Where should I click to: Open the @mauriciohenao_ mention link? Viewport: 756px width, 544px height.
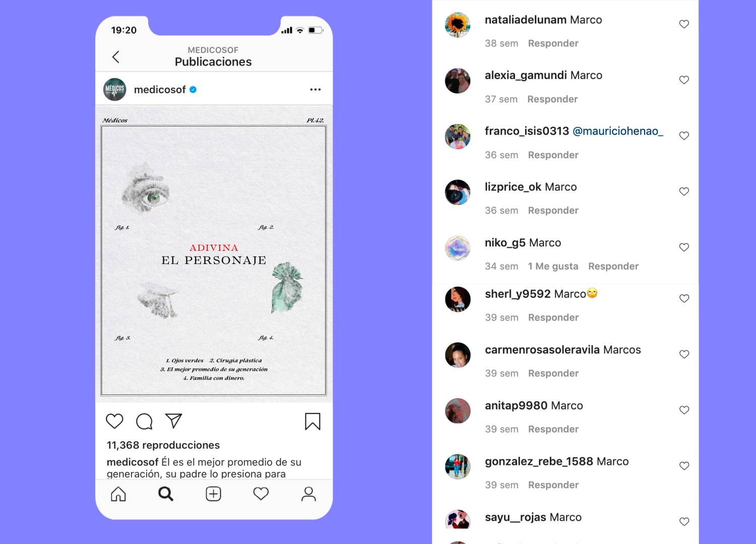(x=618, y=131)
